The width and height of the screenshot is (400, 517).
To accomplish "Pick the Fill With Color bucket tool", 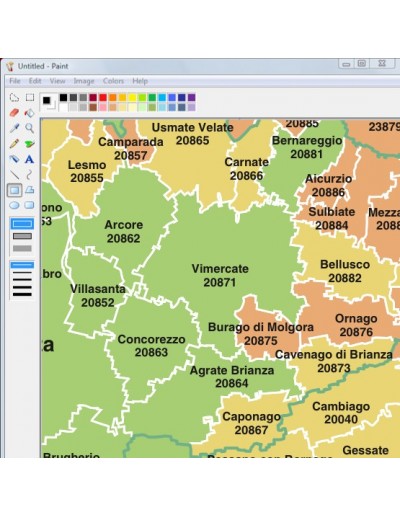I will (x=30, y=113).
